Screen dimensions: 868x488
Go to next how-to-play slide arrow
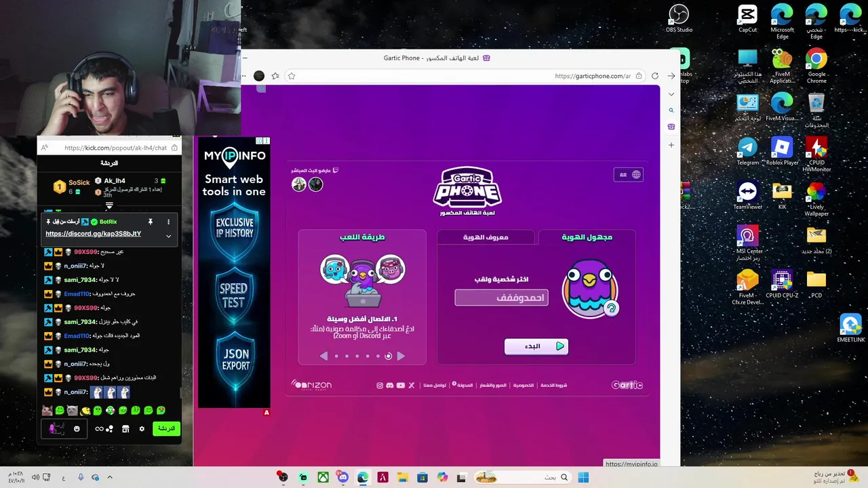(x=401, y=356)
